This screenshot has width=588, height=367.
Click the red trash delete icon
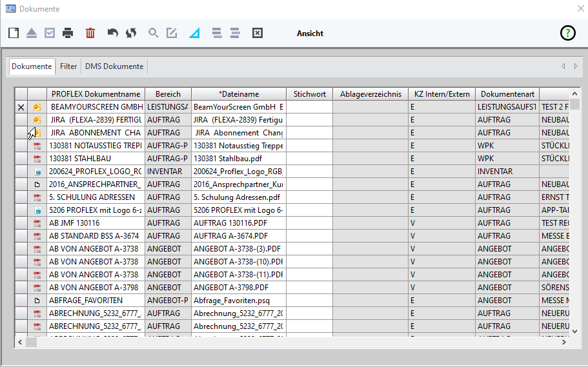tap(90, 33)
